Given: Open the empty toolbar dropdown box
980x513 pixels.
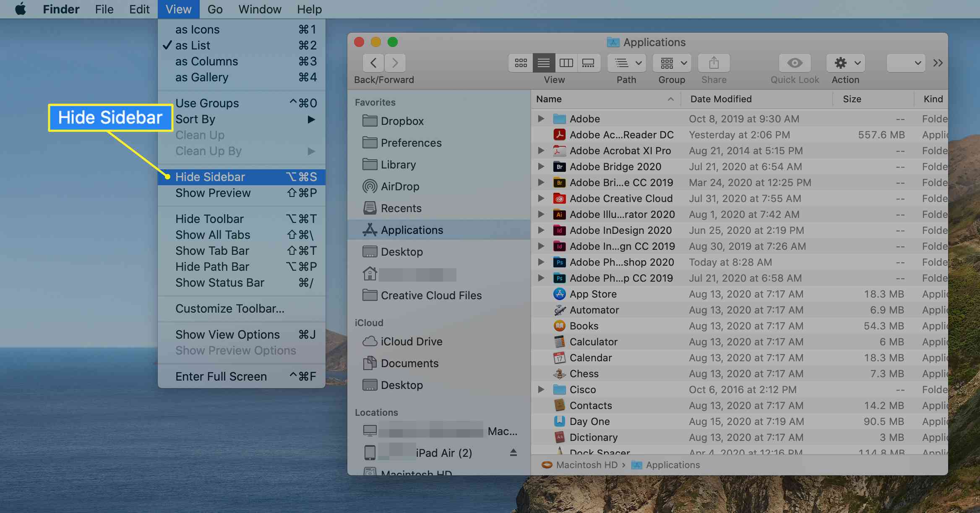Looking at the screenshot, I should click(x=906, y=63).
